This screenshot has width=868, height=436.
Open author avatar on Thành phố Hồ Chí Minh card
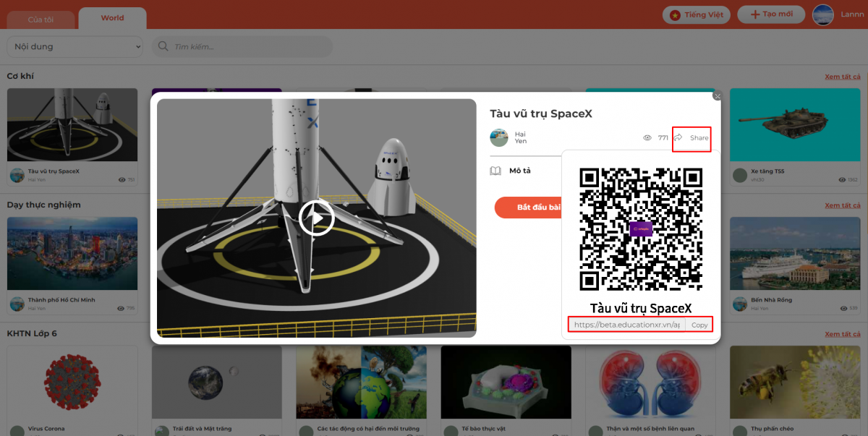coord(17,304)
